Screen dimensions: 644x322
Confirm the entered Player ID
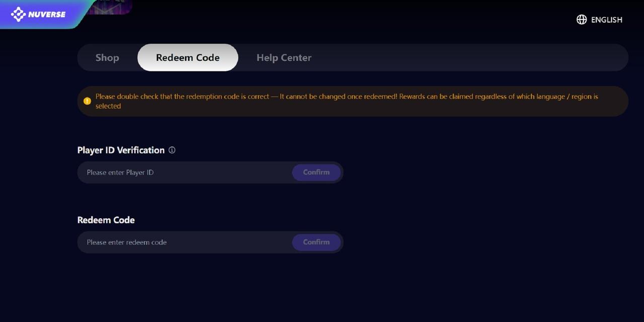[x=316, y=172]
